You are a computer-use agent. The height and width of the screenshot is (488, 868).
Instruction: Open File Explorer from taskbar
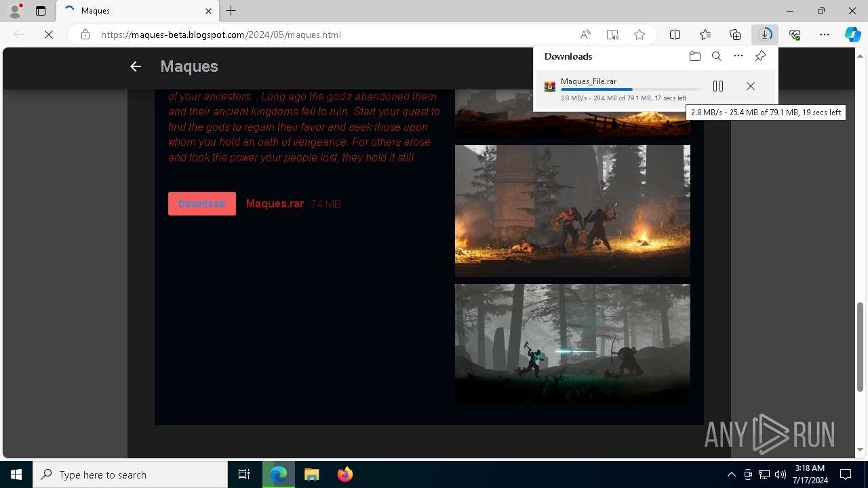[311, 474]
